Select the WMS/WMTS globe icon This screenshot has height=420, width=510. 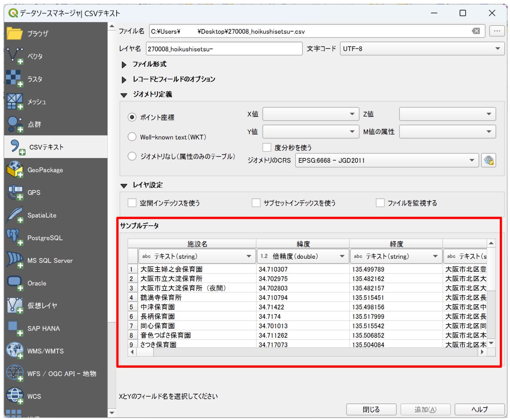click(x=15, y=351)
